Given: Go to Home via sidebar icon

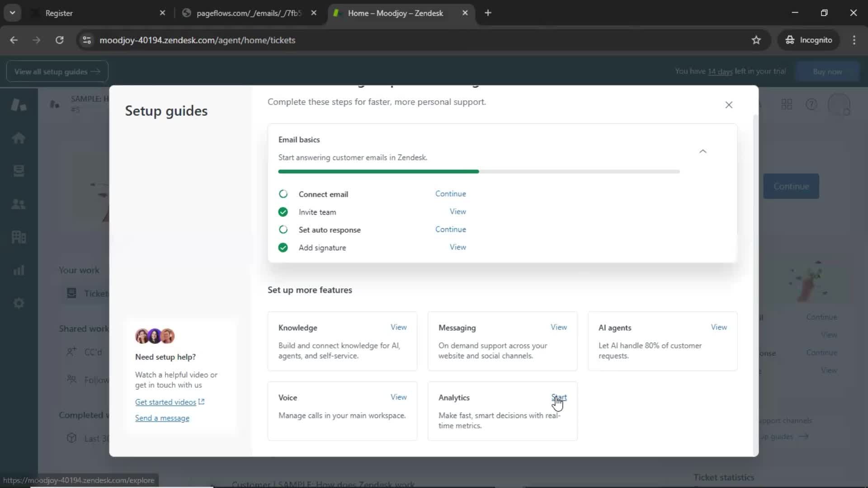Looking at the screenshot, I should tap(19, 138).
